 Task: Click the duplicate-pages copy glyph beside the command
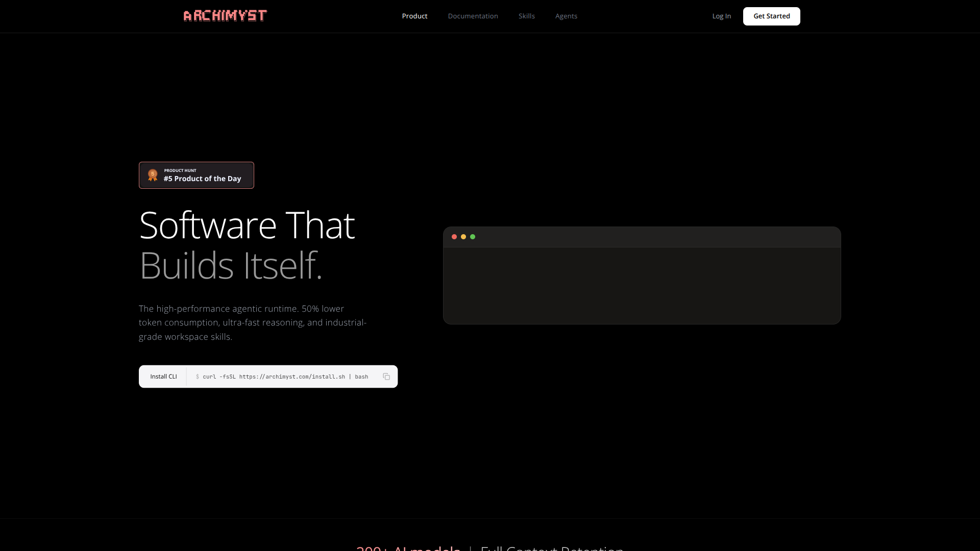(x=386, y=377)
